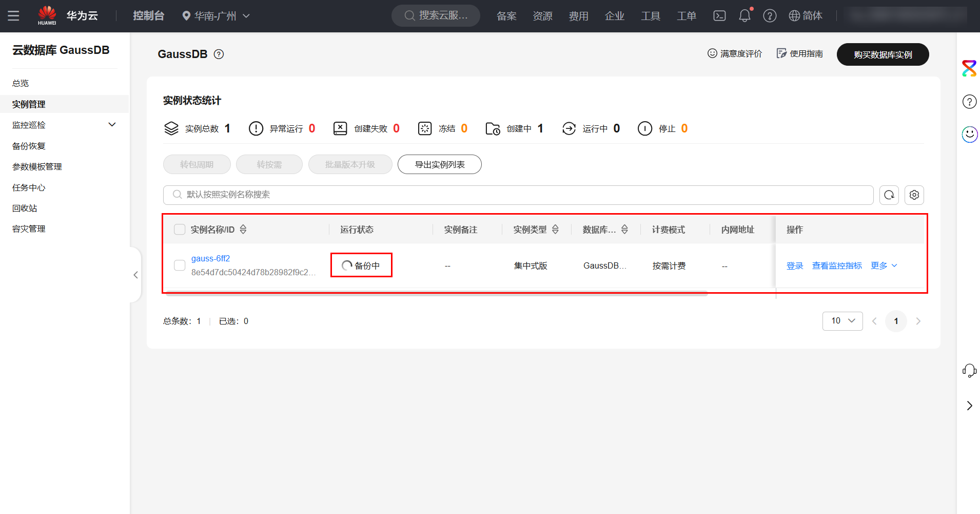Open the 企业 top menu

point(614,16)
